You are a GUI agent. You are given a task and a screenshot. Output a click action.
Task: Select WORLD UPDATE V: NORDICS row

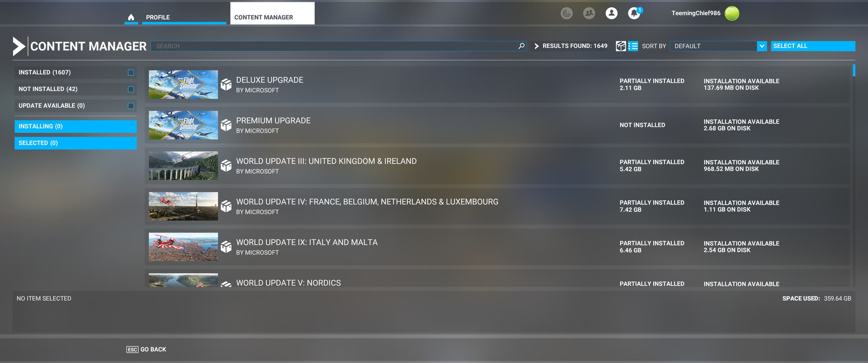pos(497,279)
